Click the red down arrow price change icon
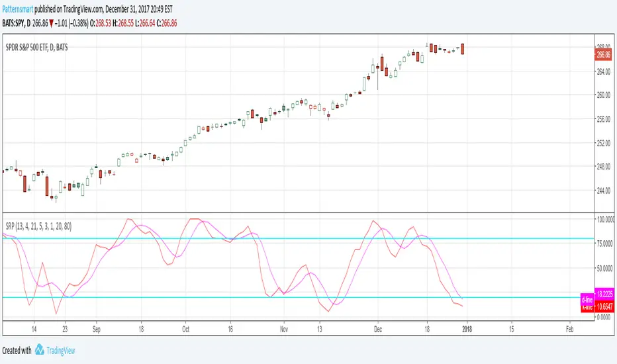Screen dimensions: 617x364 51,24
